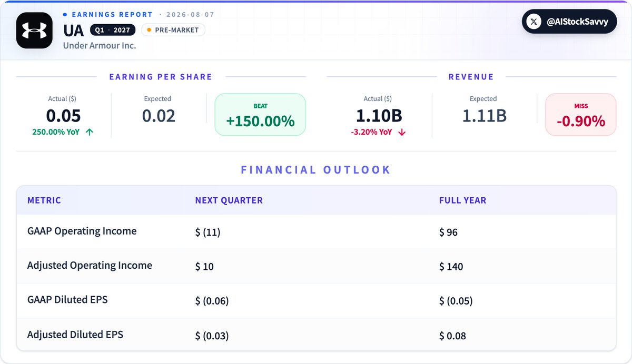The height and width of the screenshot is (364, 632).
Task: Select the Adjusted Operating Income row label
Action: coord(90,266)
